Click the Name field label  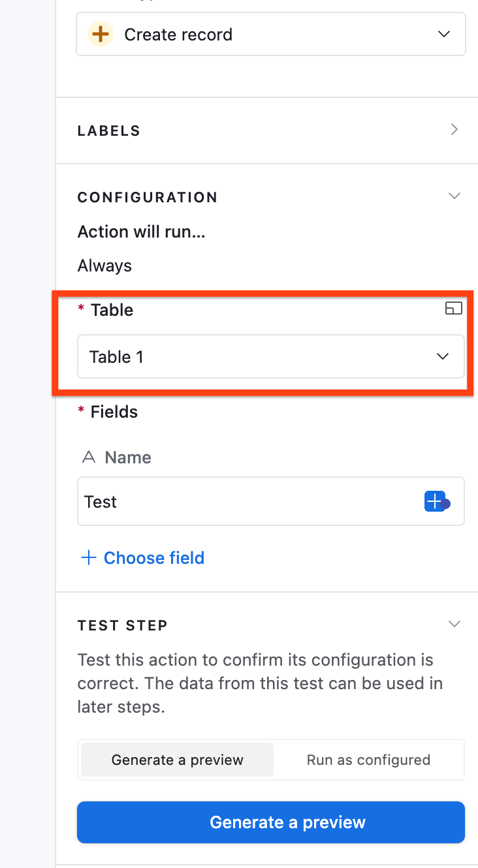point(127,457)
